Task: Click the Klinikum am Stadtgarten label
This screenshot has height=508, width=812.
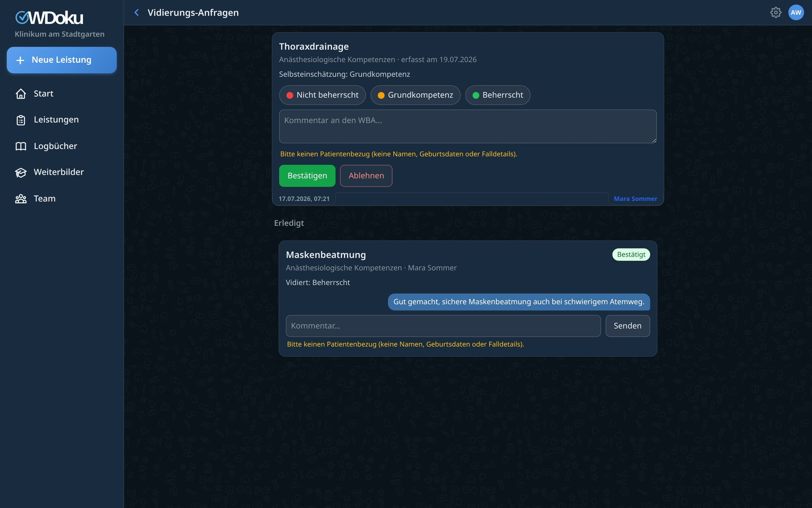Action: coord(59,34)
